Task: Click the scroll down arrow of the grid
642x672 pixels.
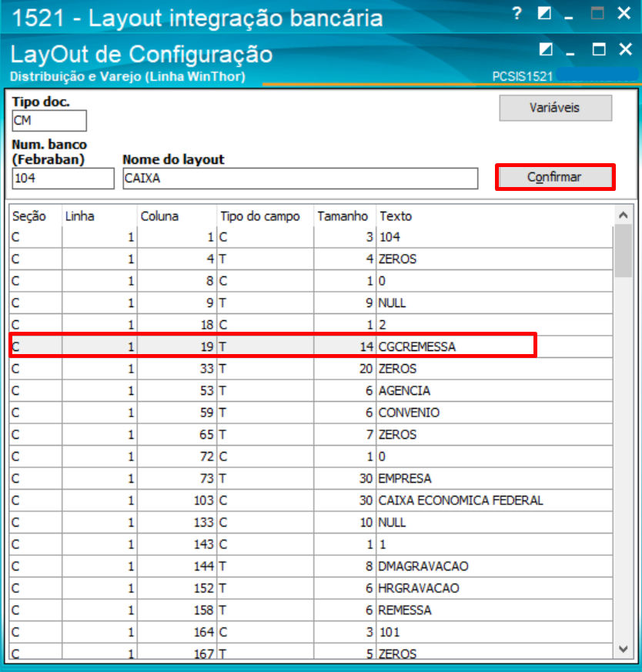Action: (624, 649)
